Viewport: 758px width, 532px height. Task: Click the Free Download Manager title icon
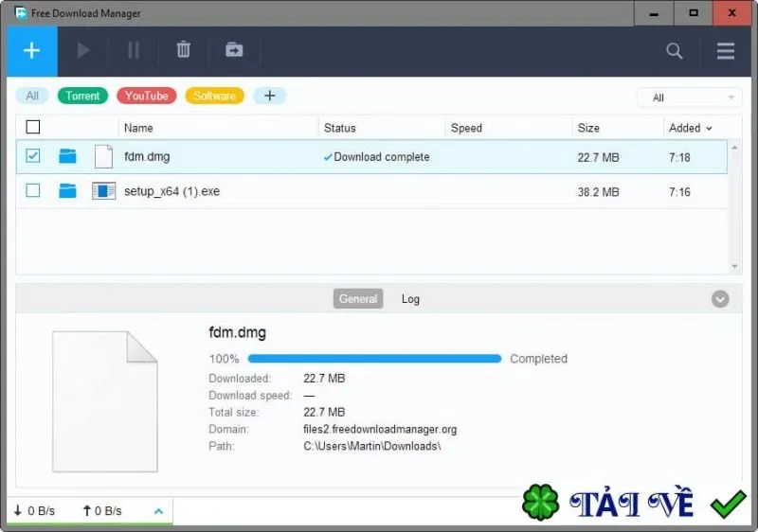20,12
